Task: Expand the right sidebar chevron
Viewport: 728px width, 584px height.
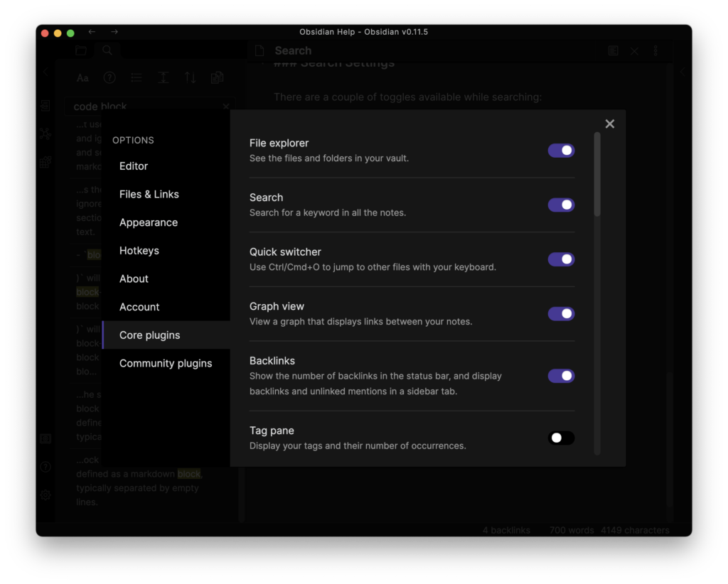Action: (x=682, y=72)
